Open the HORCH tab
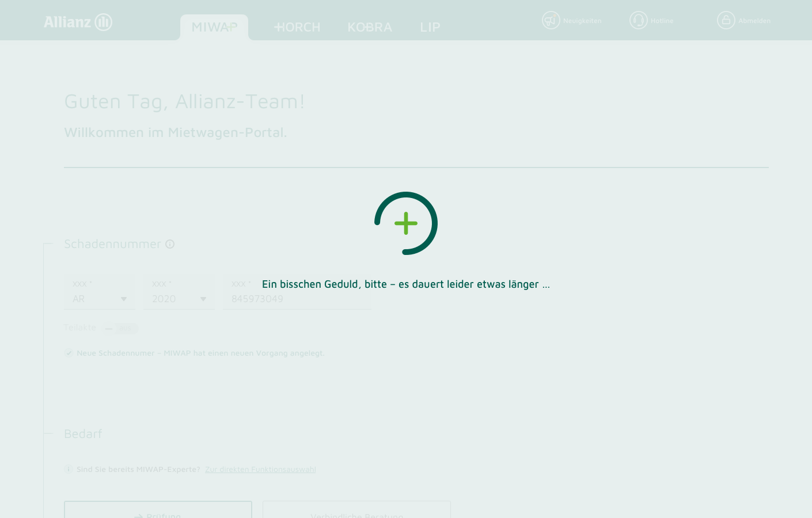Viewport: 812px width, 518px height. point(297,27)
